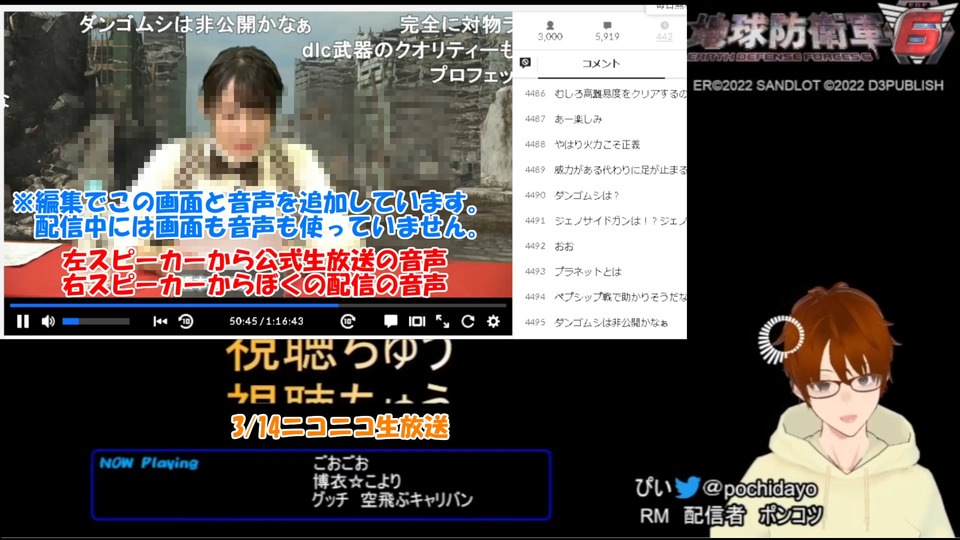Open player settings gear icon
The width and height of the screenshot is (960, 540).
pyautogui.click(x=493, y=321)
